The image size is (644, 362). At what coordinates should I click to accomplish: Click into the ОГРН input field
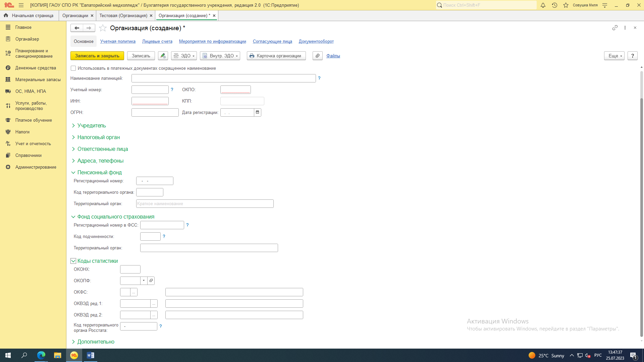[155, 112]
